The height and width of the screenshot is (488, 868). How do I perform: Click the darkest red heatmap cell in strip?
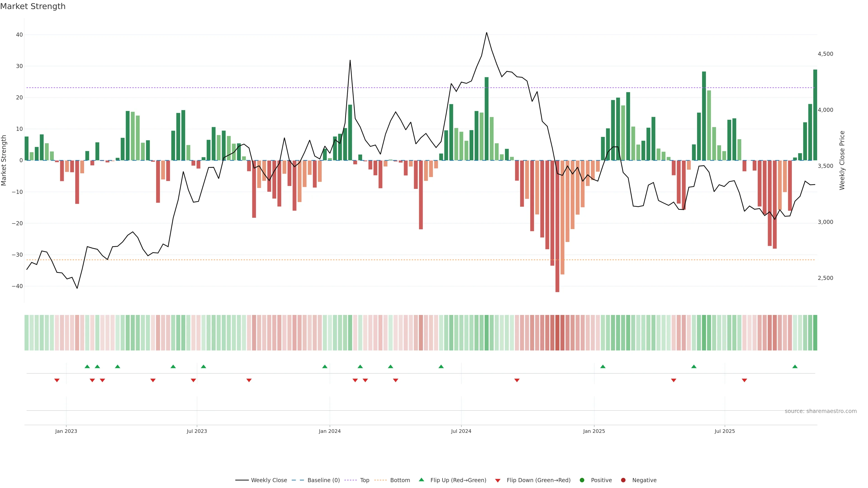point(557,332)
